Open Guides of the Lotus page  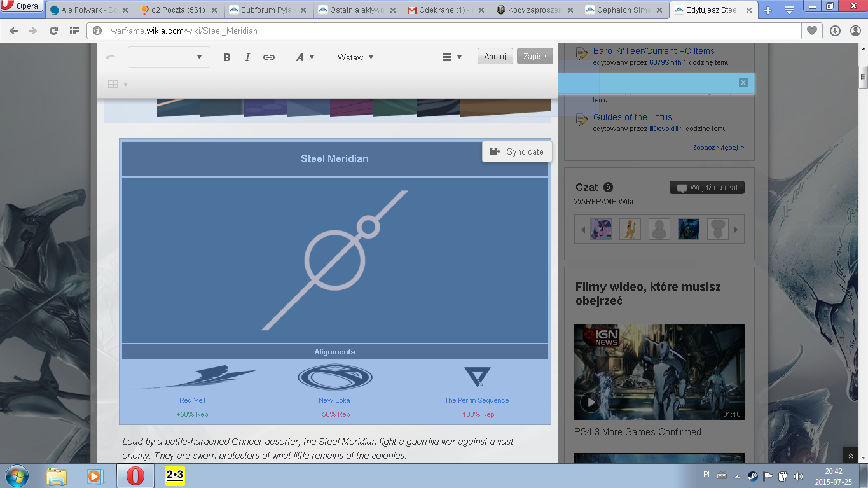pyautogui.click(x=633, y=117)
